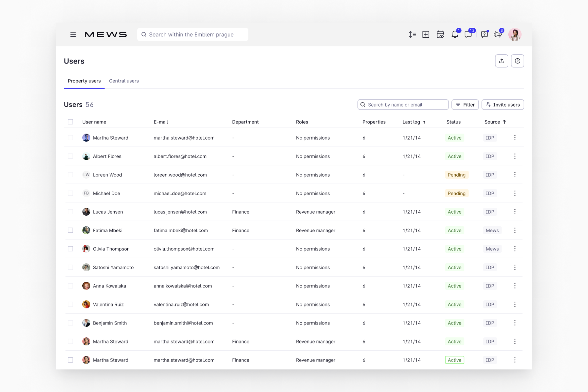This screenshot has width=588, height=392.
Task: Select the Property users tab
Action: (x=84, y=81)
